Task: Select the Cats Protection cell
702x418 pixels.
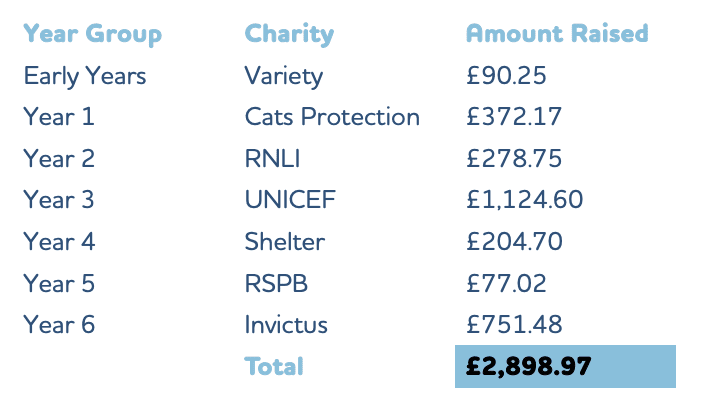Action: pyautogui.click(x=332, y=117)
